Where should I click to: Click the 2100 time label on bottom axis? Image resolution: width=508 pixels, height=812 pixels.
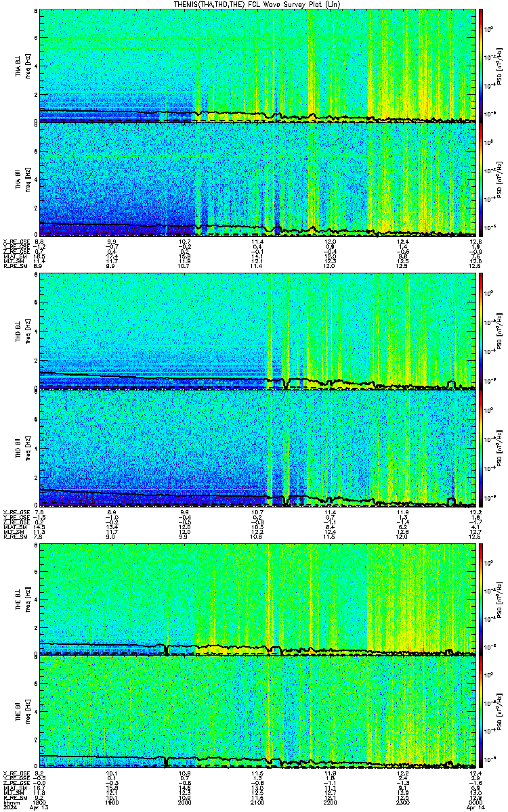click(257, 801)
